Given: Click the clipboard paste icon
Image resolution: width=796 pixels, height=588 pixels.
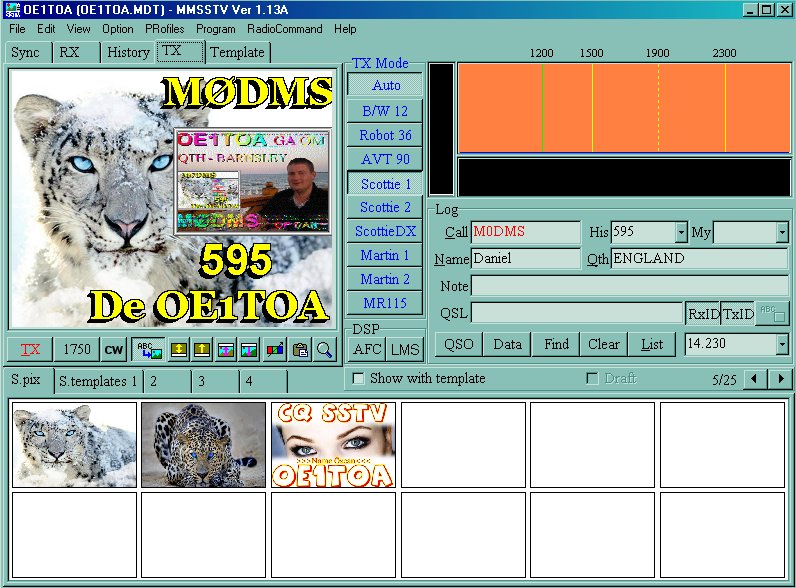Looking at the screenshot, I should pyautogui.click(x=299, y=350).
